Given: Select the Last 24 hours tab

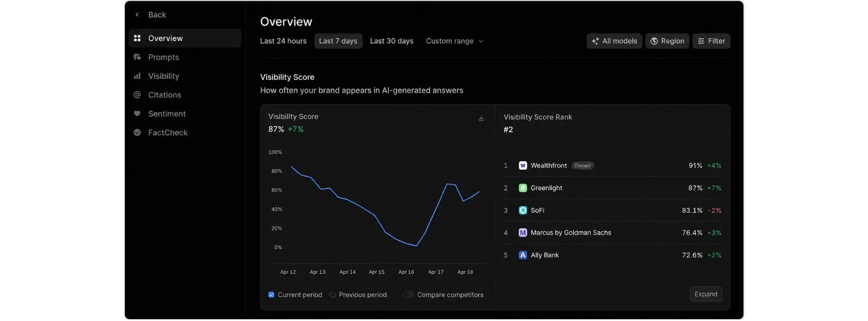Looking at the screenshot, I should pos(283,41).
